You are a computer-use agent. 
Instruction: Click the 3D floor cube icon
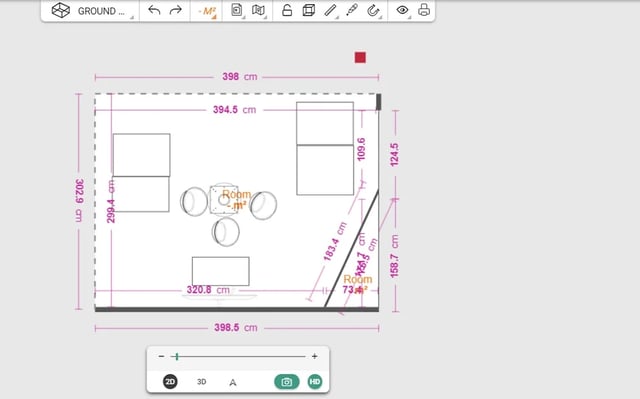coord(60,10)
